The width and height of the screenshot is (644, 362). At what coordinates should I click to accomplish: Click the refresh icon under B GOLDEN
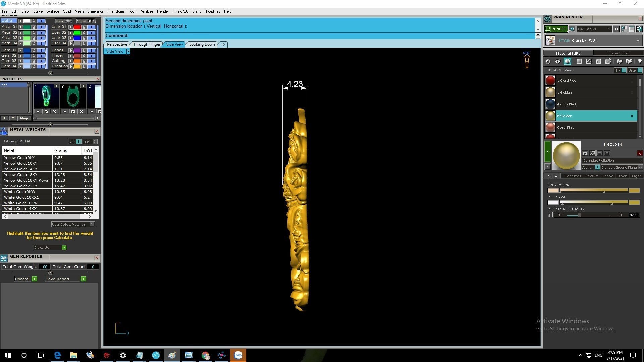pyautogui.click(x=640, y=153)
